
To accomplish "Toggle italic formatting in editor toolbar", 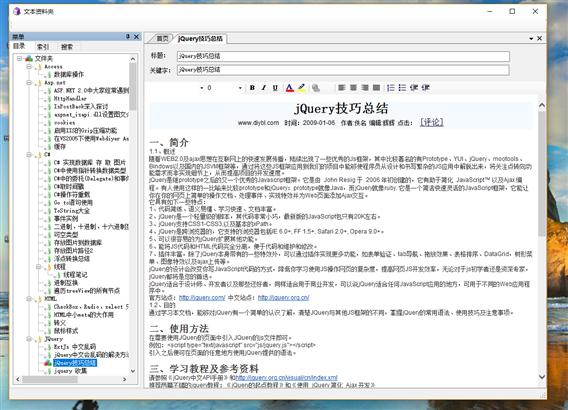I will pyautogui.click(x=264, y=88).
